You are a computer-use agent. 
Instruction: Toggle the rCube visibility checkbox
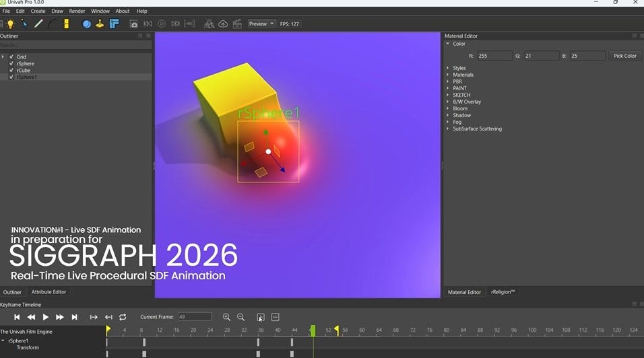(x=11, y=70)
